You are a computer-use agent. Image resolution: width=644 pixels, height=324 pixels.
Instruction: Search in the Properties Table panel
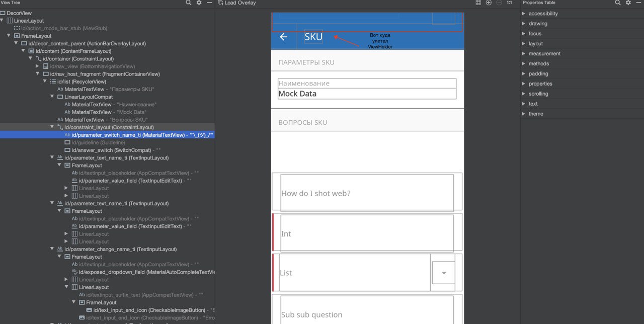pos(618,3)
